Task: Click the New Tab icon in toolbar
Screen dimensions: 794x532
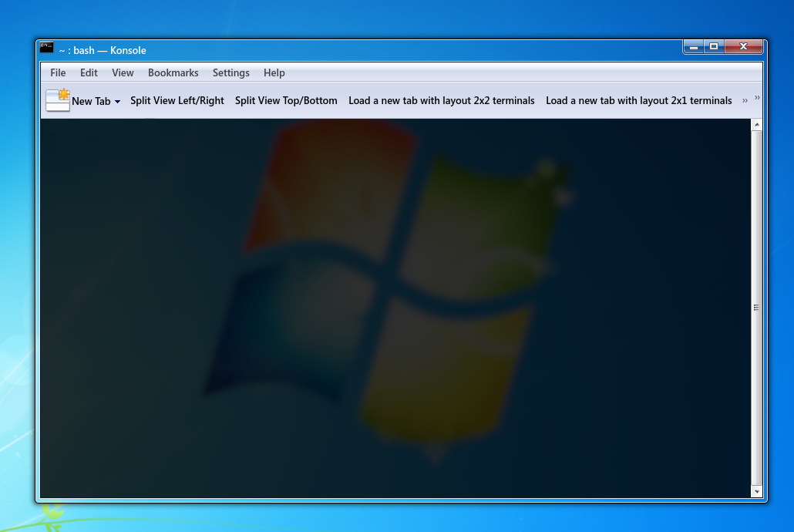Action: click(x=58, y=99)
